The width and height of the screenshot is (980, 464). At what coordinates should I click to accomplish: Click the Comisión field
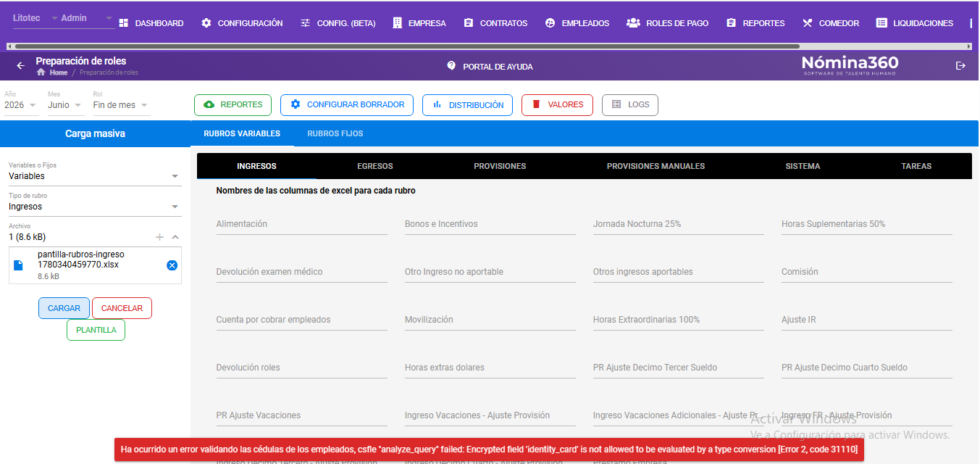866,272
